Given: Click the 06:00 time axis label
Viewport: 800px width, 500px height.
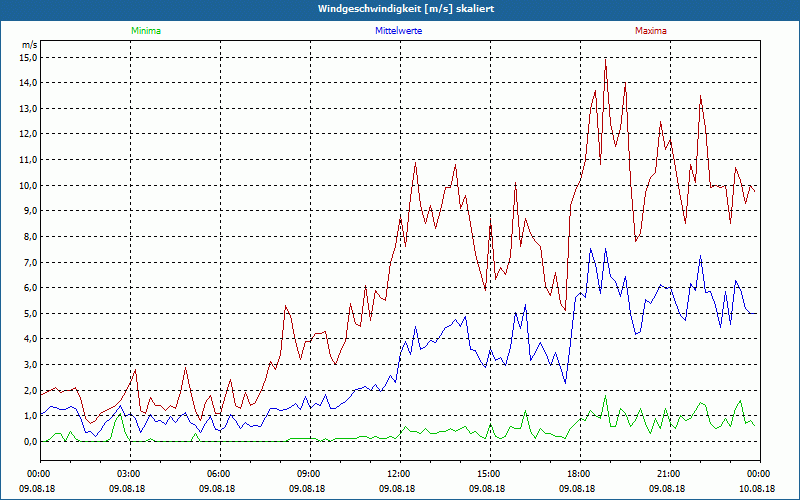Looking at the screenshot, I should (x=220, y=474).
